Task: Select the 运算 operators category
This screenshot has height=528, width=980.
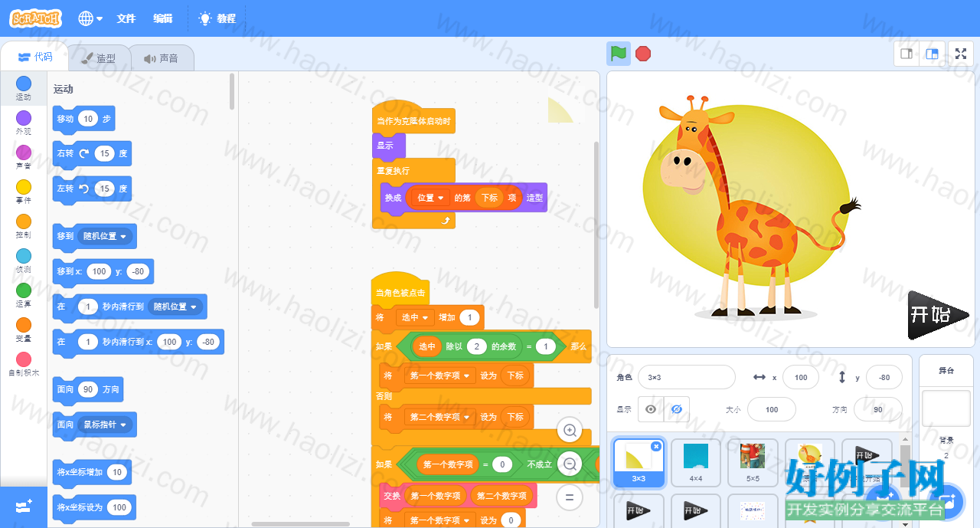Action: (x=24, y=295)
